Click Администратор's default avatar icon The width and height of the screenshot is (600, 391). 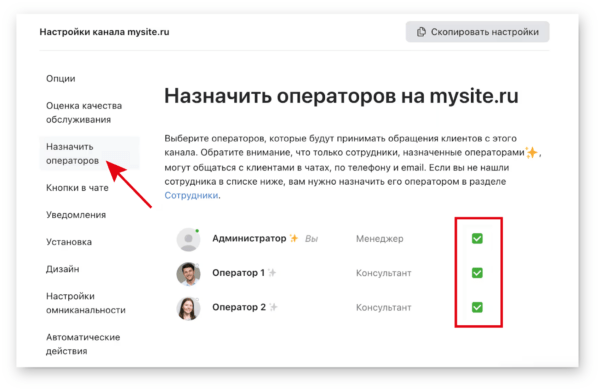tap(188, 239)
